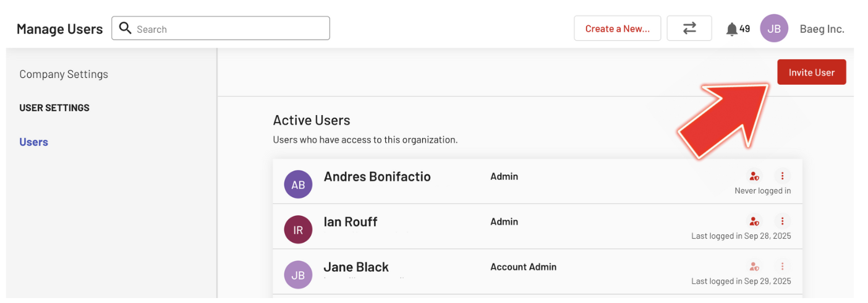Select Users in the sidebar
Screen dimensions: 868x303
[x=33, y=142]
